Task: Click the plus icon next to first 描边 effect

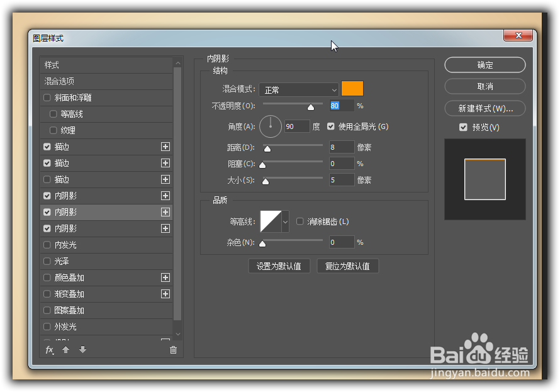Action: coord(165,147)
